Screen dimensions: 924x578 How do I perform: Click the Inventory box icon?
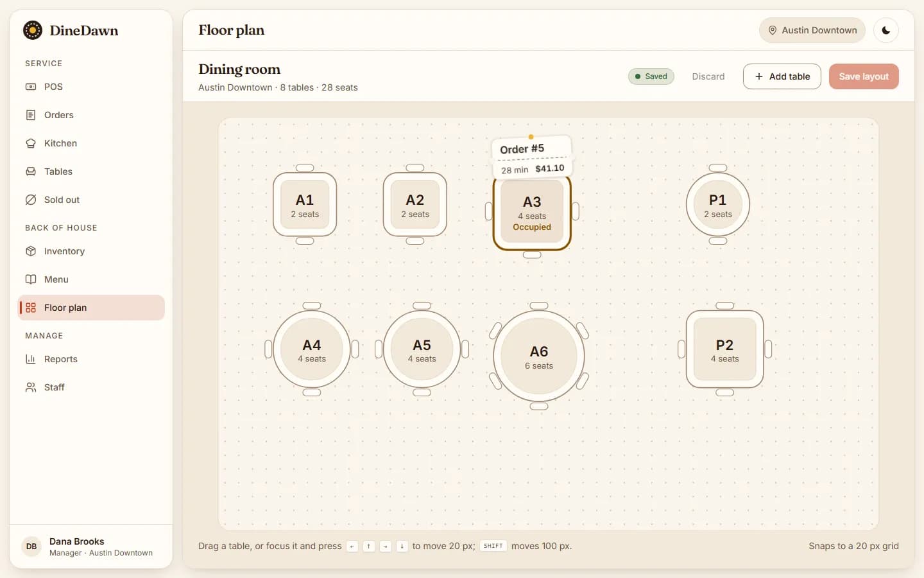[31, 251]
